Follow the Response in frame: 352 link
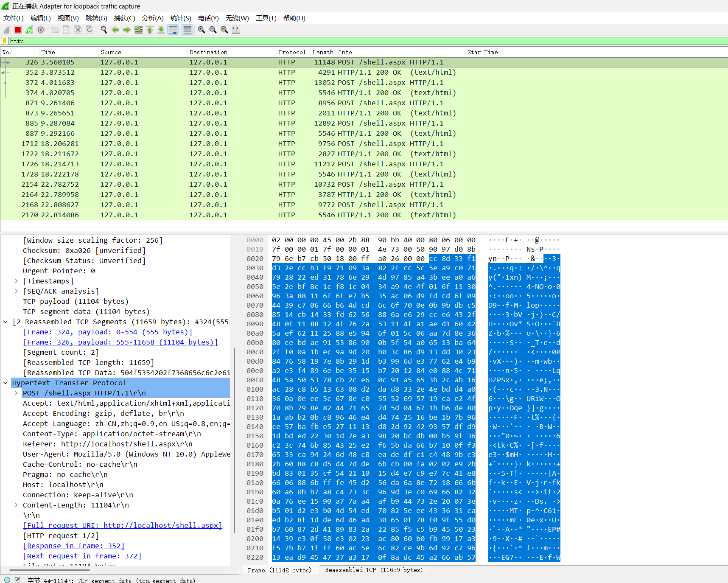The width and height of the screenshot is (728, 583). point(74,546)
